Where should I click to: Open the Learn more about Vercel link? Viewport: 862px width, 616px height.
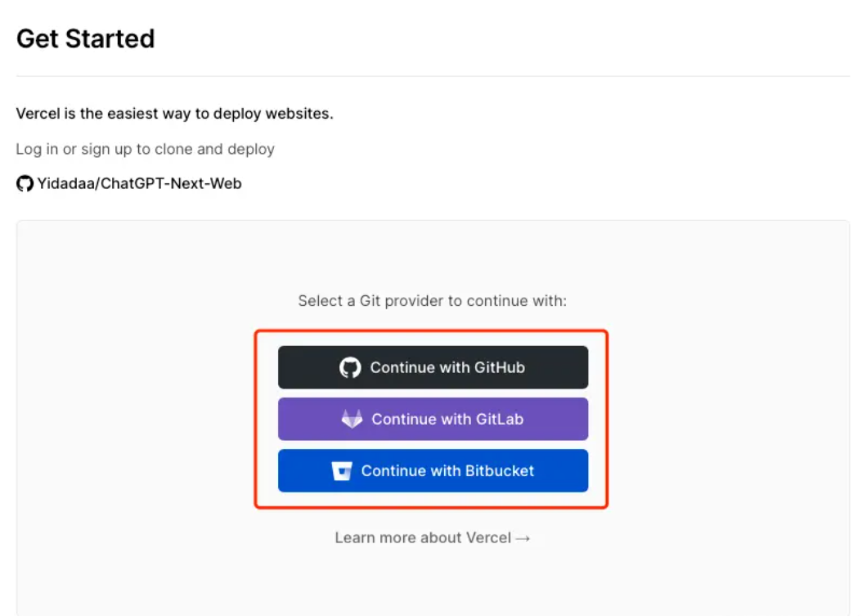(433, 538)
